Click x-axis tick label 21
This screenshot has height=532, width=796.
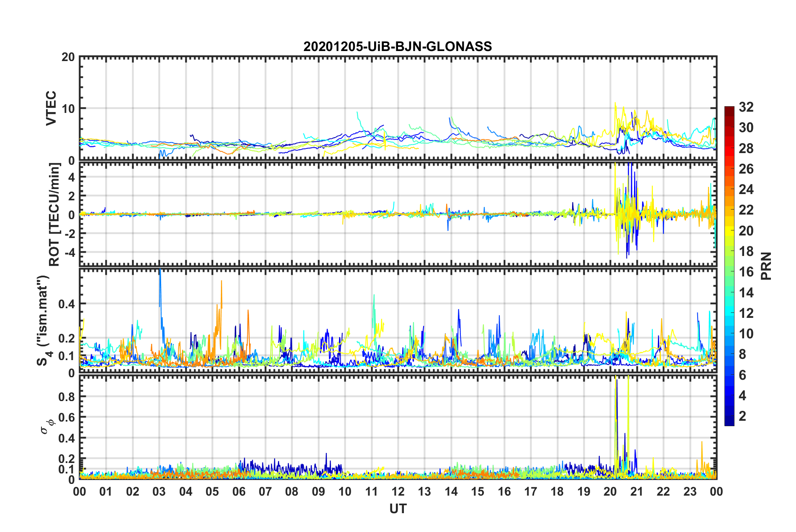(x=637, y=491)
